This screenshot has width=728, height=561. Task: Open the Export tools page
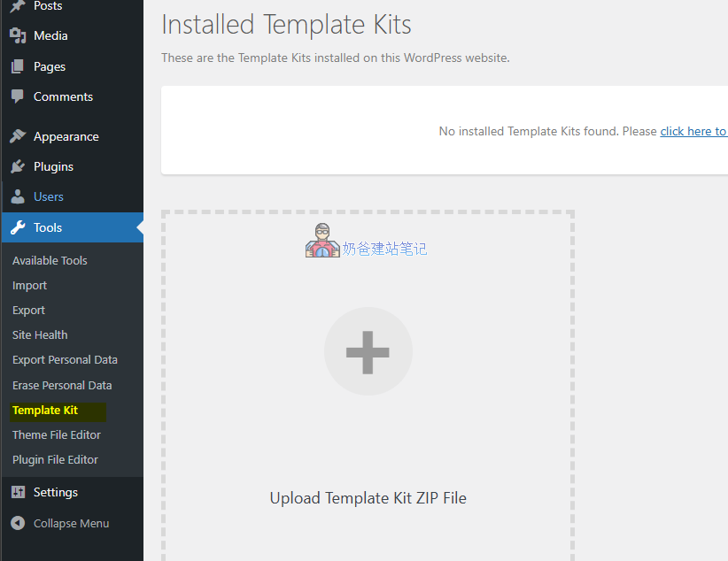click(28, 310)
